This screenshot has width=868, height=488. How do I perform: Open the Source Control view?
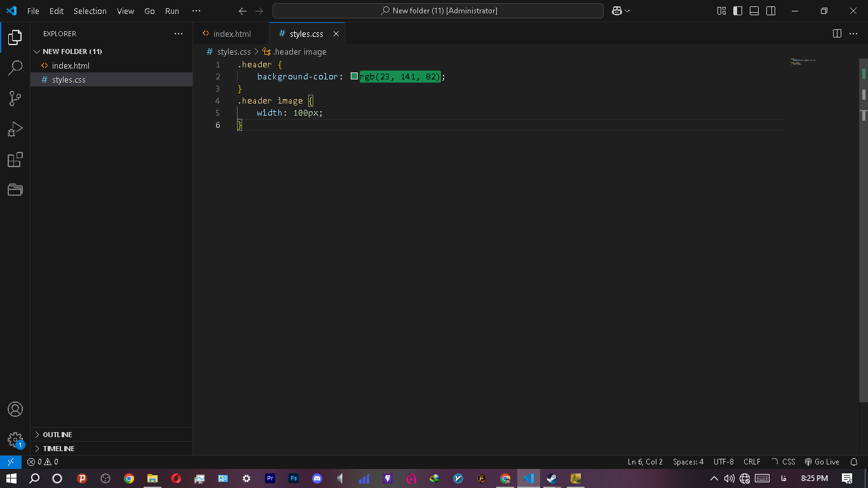point(15,98)
